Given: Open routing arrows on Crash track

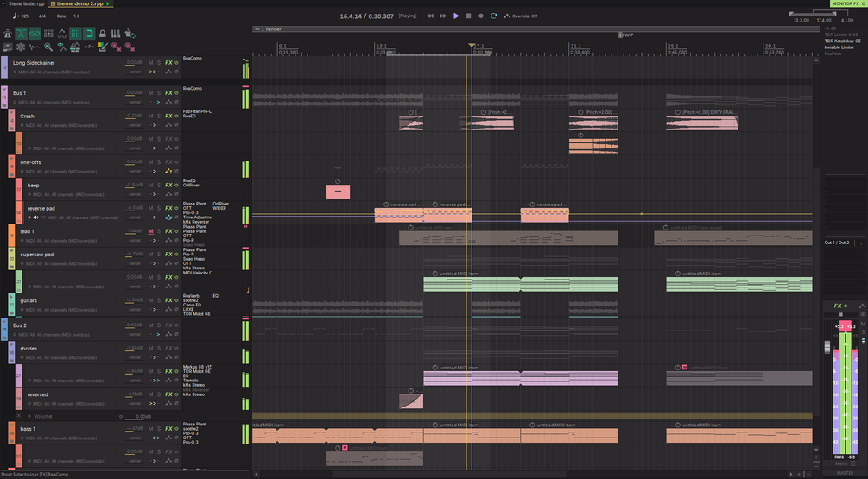Looking at the screenshot, I should (x=155, y=125).
